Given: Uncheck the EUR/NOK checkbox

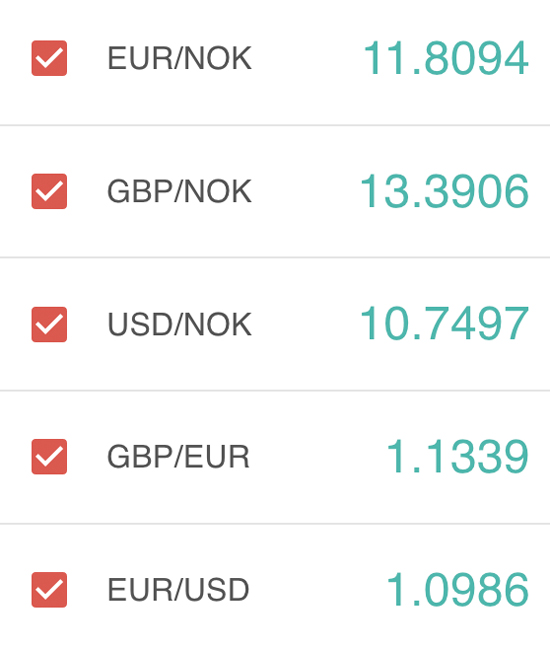Looking at the screenshot, I should [x=49, y=58].
